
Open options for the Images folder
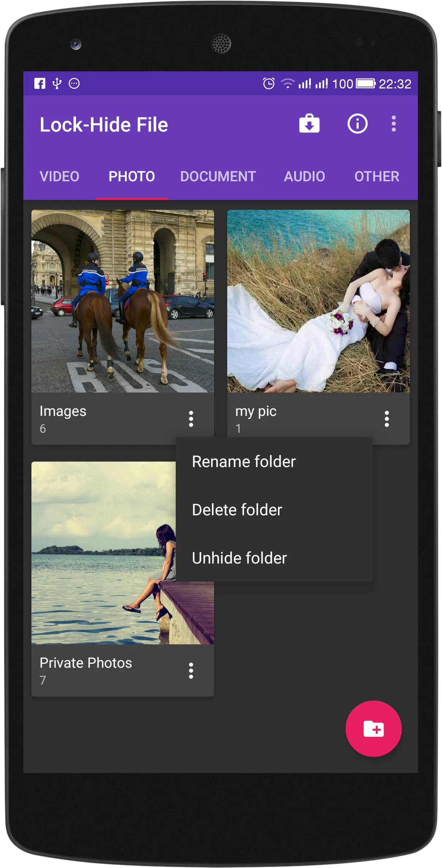click(x=191, y=419)
